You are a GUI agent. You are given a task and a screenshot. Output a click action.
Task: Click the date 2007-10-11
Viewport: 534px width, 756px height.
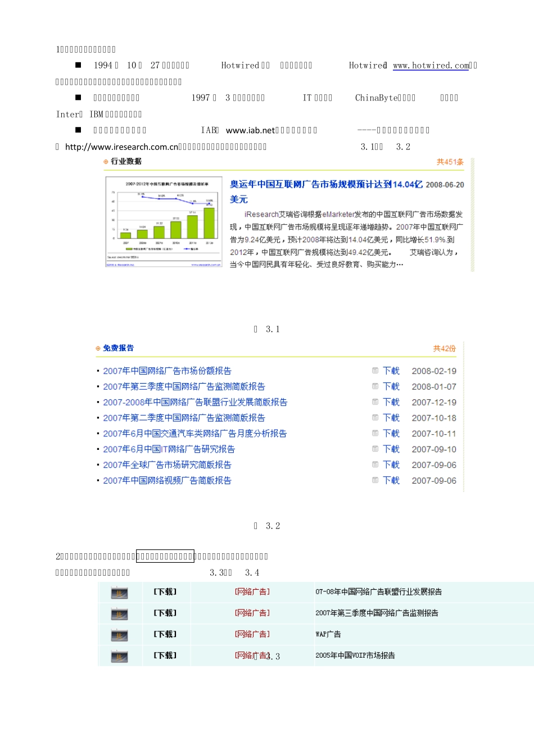434,434
